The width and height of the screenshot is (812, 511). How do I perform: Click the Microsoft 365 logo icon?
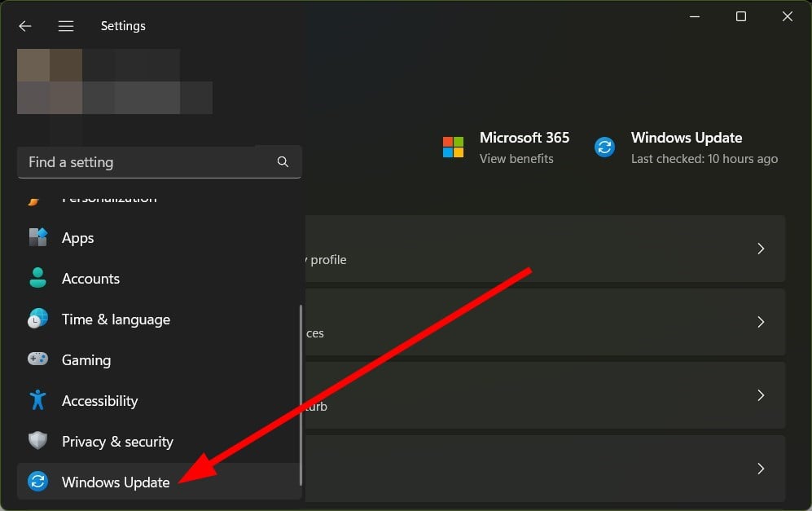[x=453, y=148]
